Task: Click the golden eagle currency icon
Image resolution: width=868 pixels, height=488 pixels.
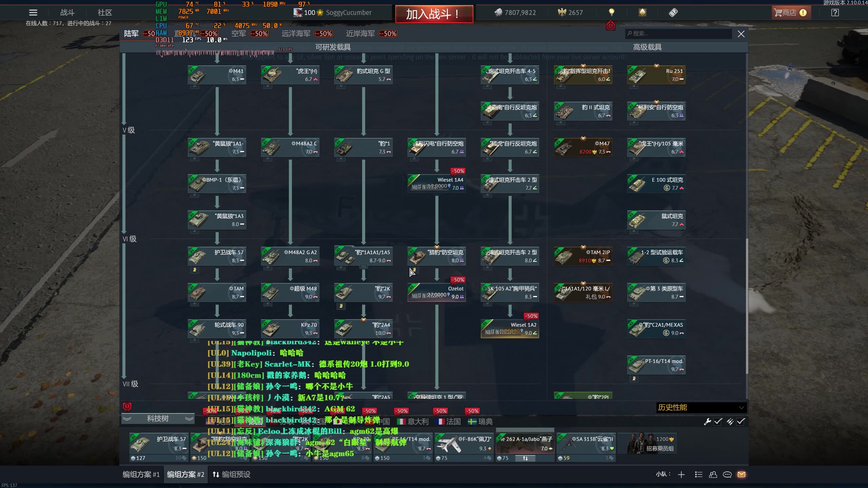Action: point(562,13)
